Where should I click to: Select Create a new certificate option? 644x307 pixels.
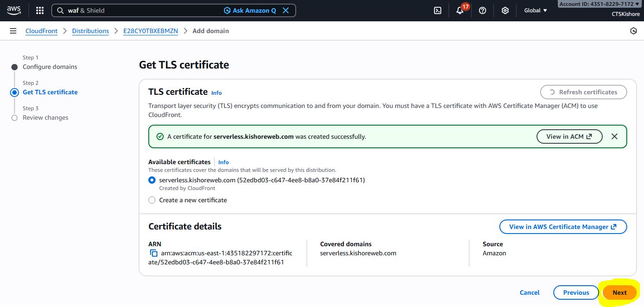tap(152, 200)
